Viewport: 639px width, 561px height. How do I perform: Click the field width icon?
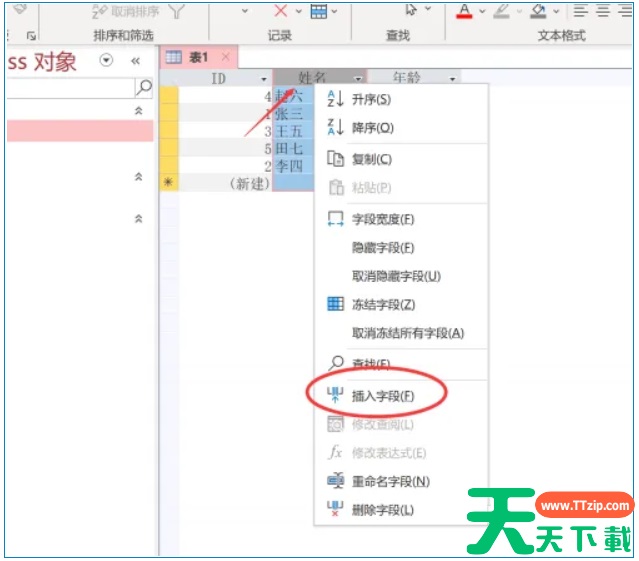[x=335, y=219]
